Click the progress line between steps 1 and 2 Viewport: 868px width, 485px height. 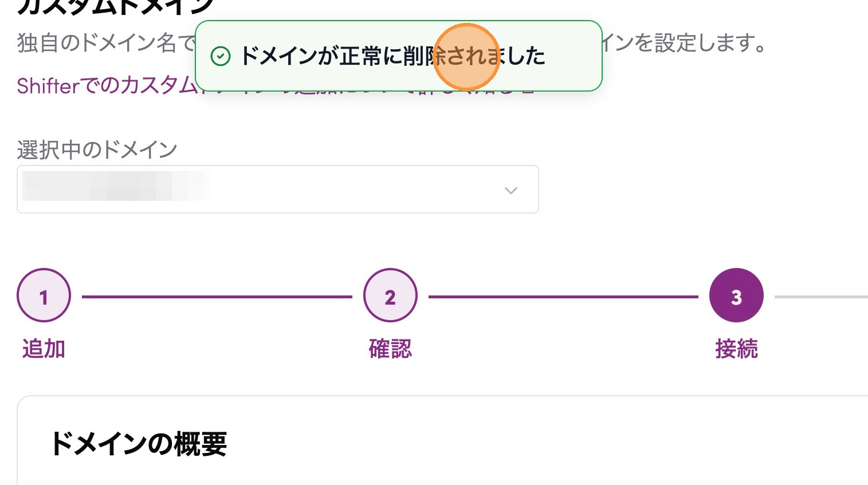[x=217, y=297]
